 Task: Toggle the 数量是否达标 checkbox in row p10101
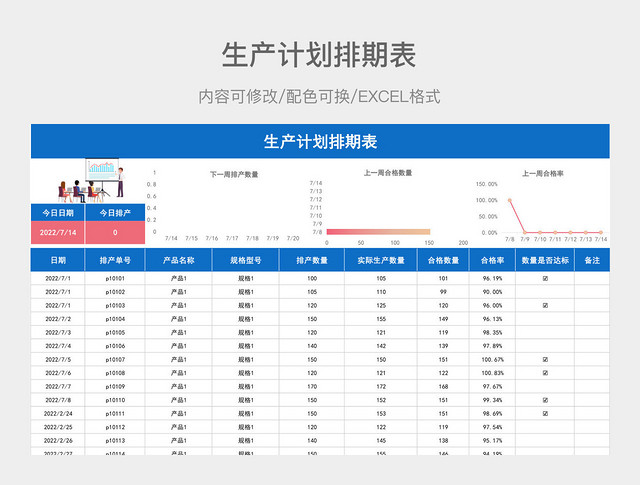click(x=545, y=278)
